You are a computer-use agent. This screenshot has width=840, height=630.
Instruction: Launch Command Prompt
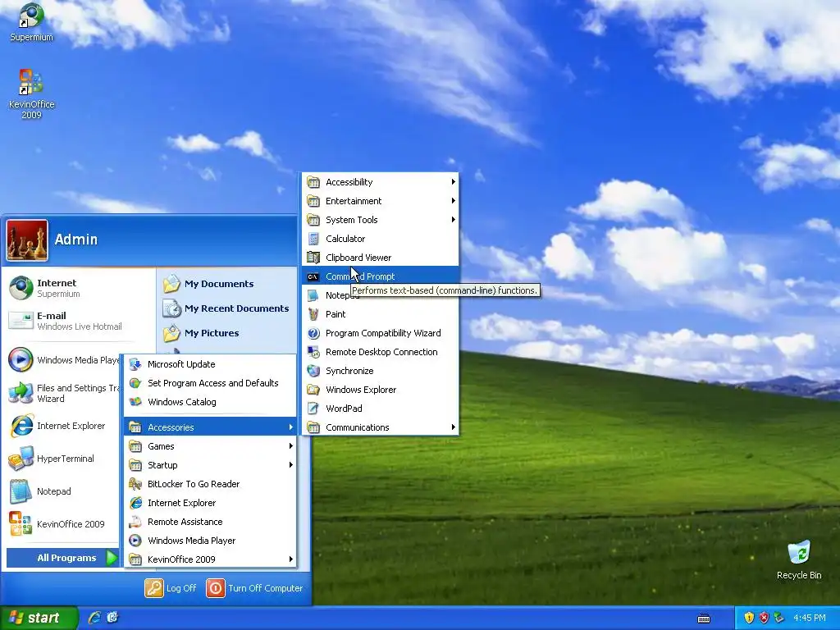(x=381, y=276)
